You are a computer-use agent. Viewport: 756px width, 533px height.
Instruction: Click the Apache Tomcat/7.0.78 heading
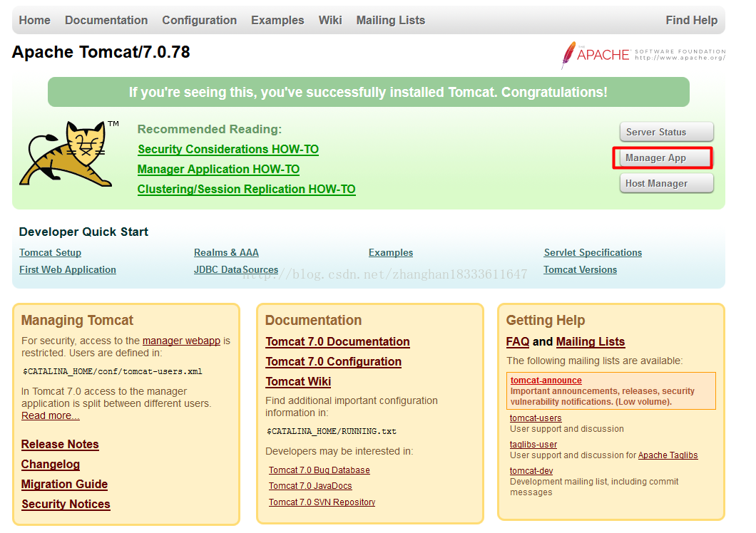pyautogui.click(x=101, y=52)
